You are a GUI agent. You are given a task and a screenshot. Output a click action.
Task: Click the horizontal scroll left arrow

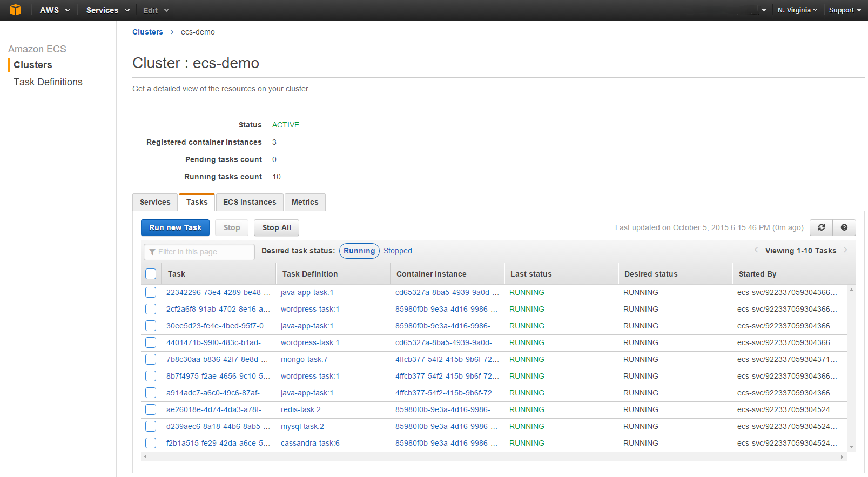pyautogui.click(x=145, y=456)
